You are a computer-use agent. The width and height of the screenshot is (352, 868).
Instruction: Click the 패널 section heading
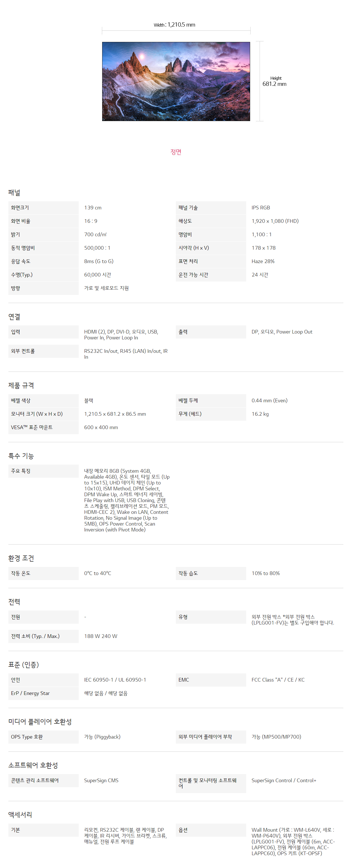pyautogui.click(x=14, y=192)
